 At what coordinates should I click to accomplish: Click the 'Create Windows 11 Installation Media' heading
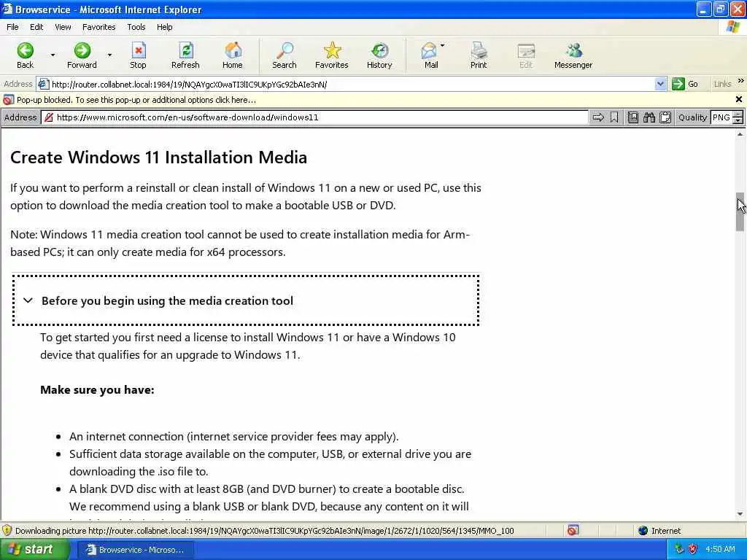(x=158, y=157)
